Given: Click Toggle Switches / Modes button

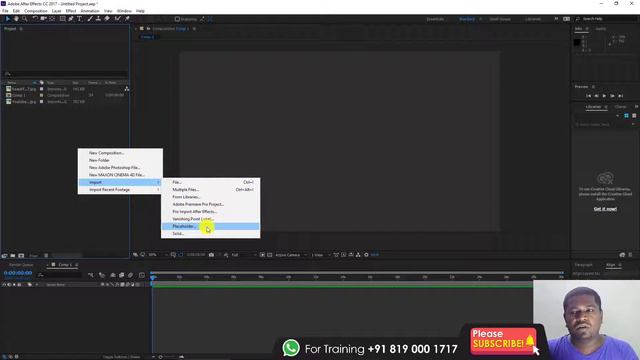Looking at the screenshot, I should [x=121, y=357].
